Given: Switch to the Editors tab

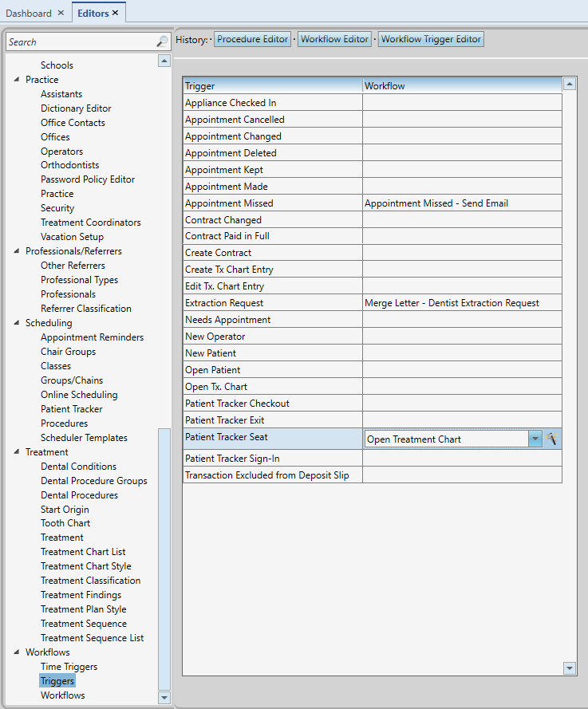Looking at the screenshot, I should click(x=93, y=13).
